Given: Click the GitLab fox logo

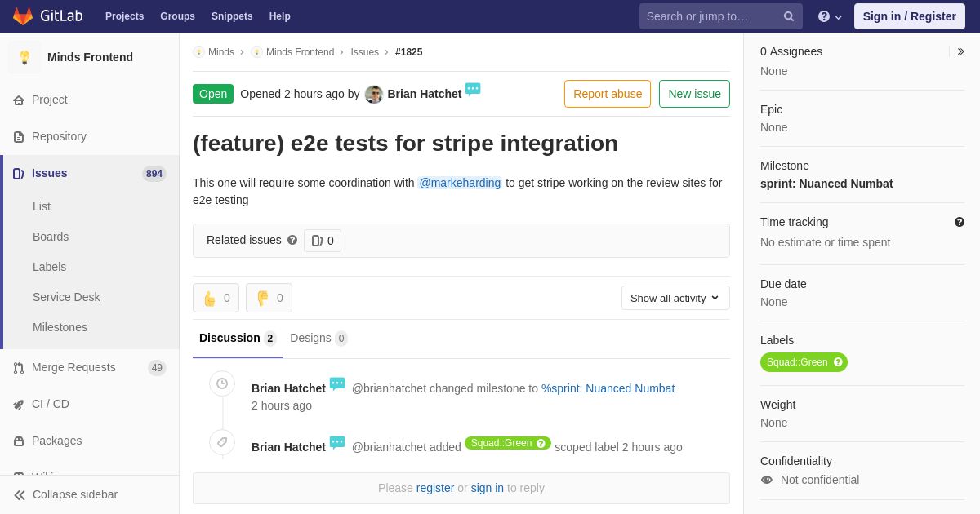Looking at the screenshot, I should click(23, 16).
